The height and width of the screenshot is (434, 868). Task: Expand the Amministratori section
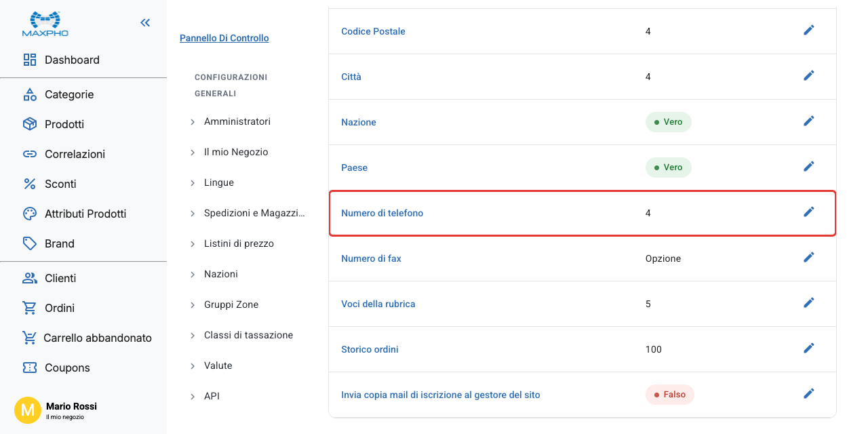click(x=193, y=122)
